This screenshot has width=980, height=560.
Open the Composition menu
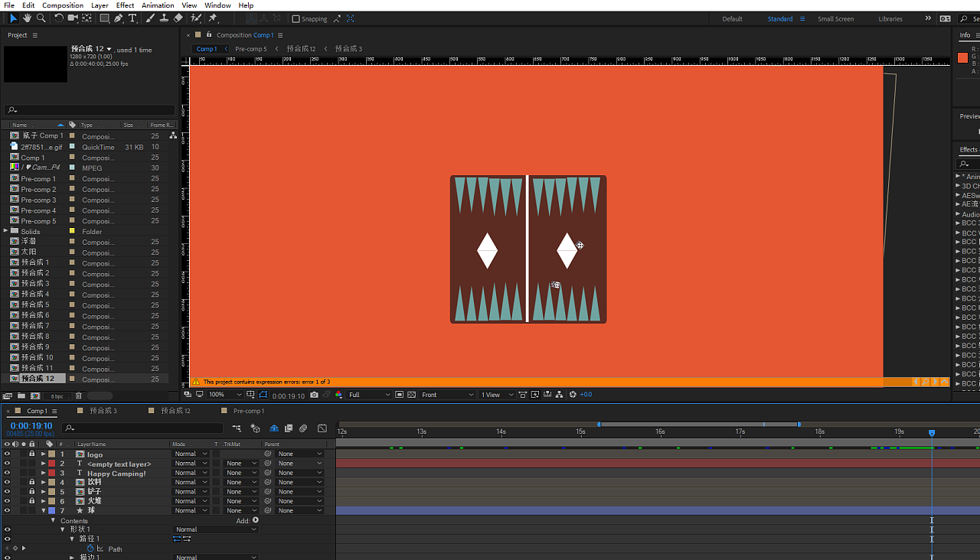click(x=63, y=5)
